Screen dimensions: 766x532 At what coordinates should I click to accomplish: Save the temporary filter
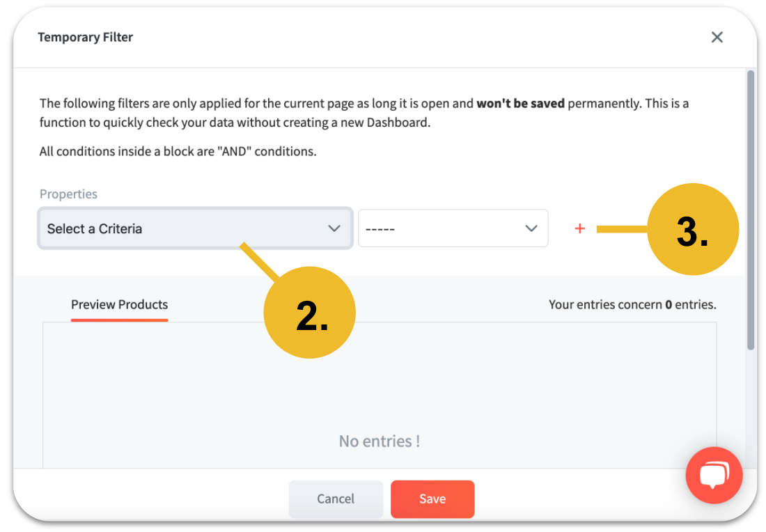click(x=432, y=499)
